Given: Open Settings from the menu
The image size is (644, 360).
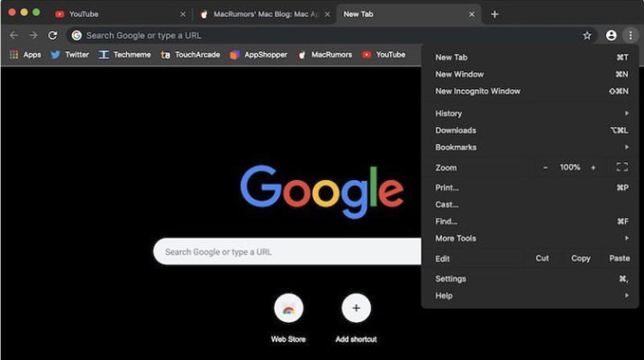Looking at the screenshot, I should coord(532,279).
